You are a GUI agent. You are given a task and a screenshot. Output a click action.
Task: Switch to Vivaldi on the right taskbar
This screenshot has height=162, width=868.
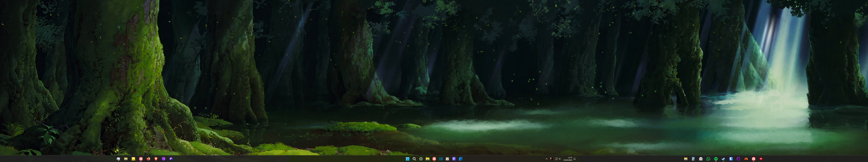coord(753,159)
